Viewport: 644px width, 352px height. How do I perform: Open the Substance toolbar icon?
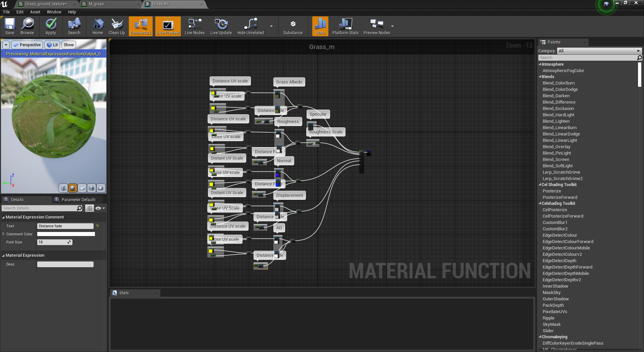pos(293,26)
